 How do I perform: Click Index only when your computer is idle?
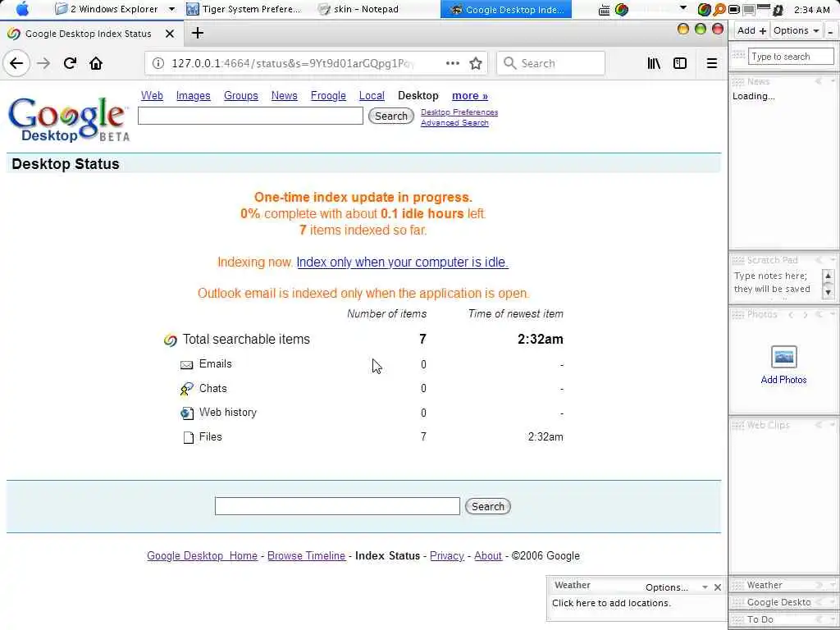click(402, 262)
